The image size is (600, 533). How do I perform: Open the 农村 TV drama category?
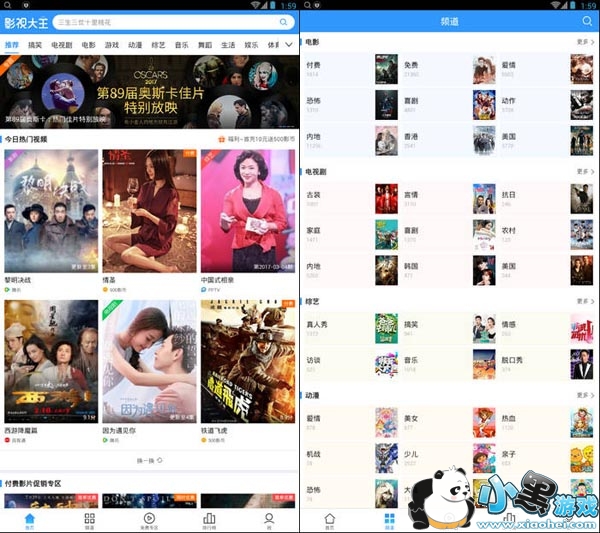point(548,235)
